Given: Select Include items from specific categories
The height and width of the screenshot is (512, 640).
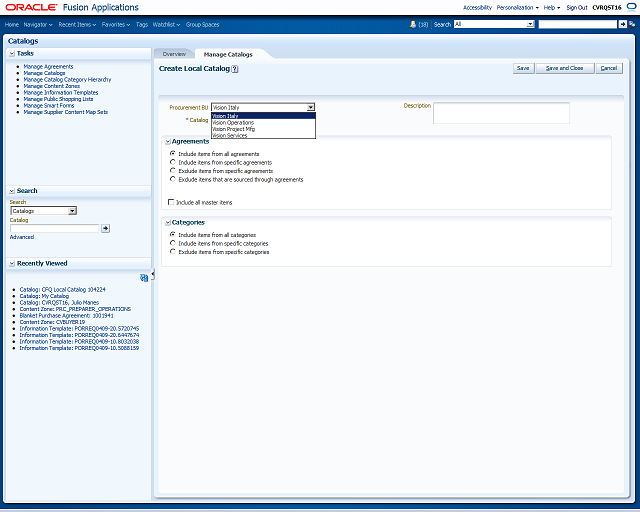Looking at the screenshot, I should click(173, 243).
